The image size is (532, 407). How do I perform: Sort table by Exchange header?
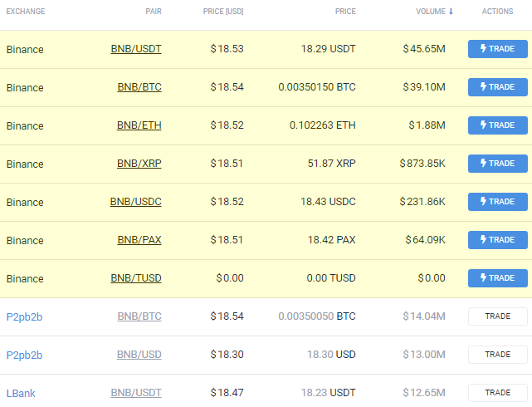click(x=26, y=12)
